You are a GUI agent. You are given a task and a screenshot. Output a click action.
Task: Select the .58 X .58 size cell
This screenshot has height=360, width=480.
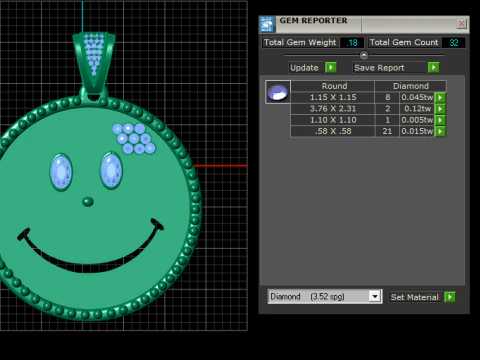pos(333,131)
